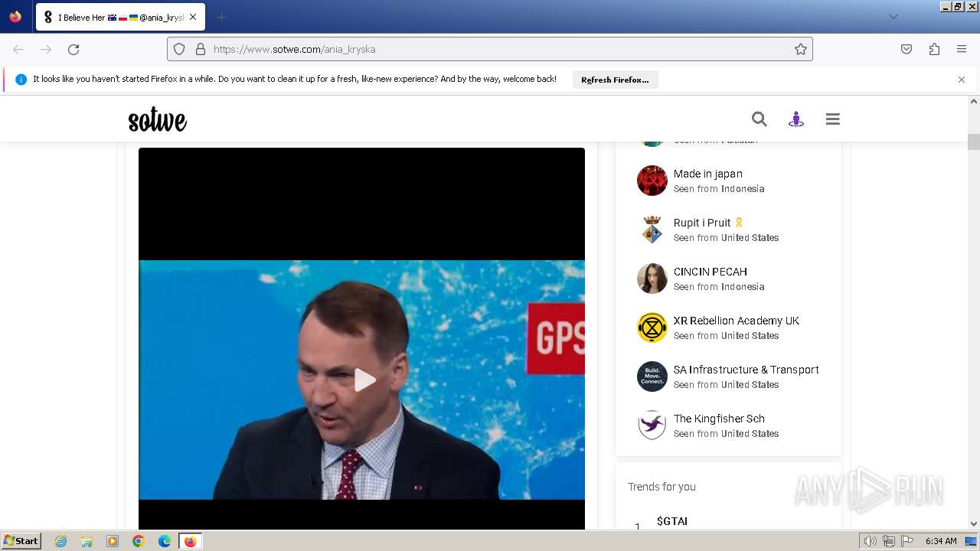This screenshot has width=980, height=551.
Task: Expand the list all tabs dropdown
Action: (x=893, y=17)
